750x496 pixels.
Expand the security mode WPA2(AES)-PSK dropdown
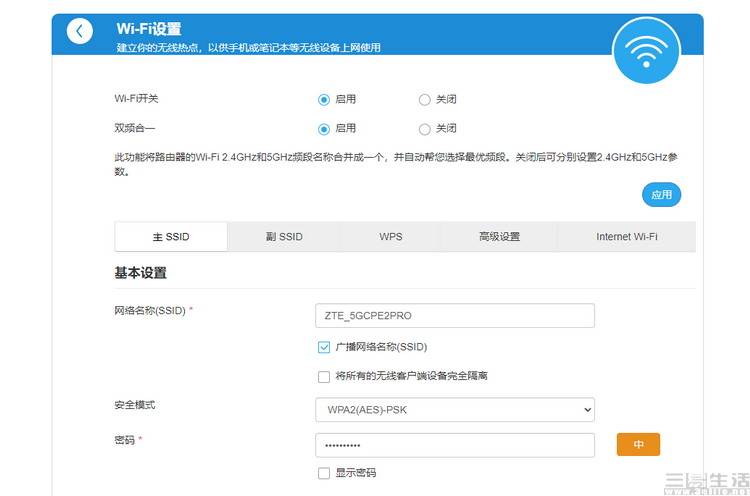coord(454,410)
